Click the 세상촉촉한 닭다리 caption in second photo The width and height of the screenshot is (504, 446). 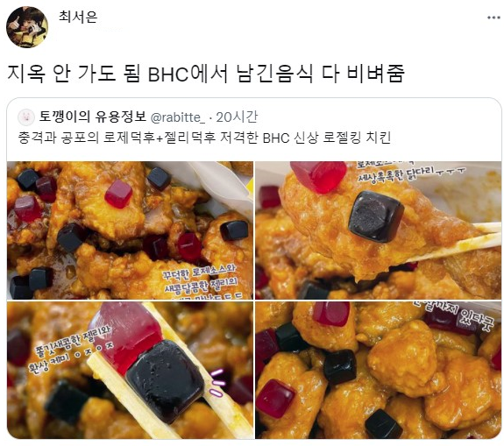(397, 173)
